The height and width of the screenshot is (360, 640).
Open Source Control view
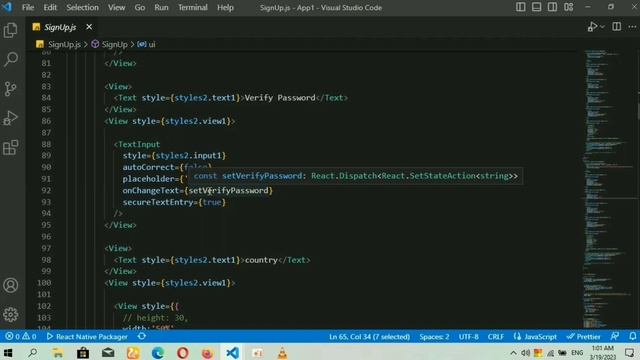click(x=11, y=89)
